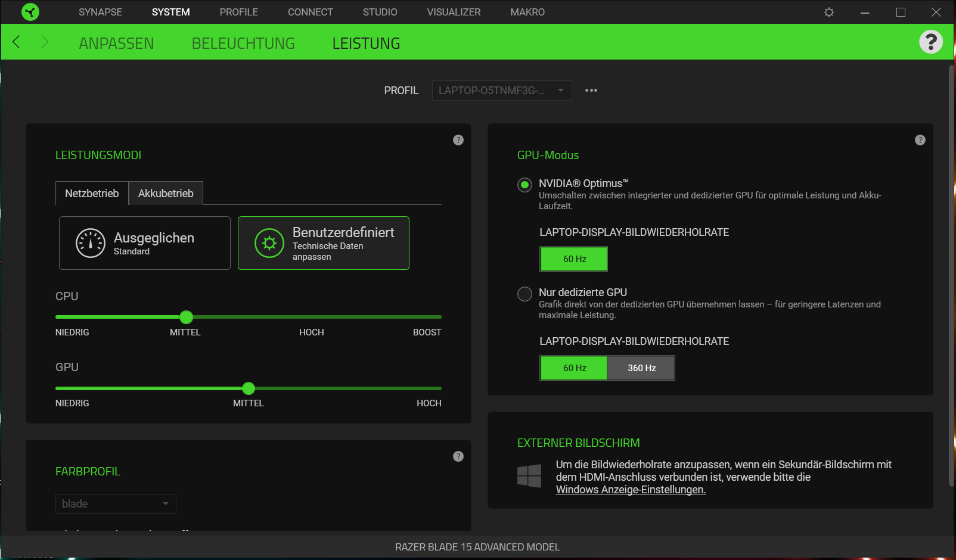This screenshot has height=560, width=956.
Task: Open the Windows Anzeige-Einstellungen link
Action: click(631, 490)
